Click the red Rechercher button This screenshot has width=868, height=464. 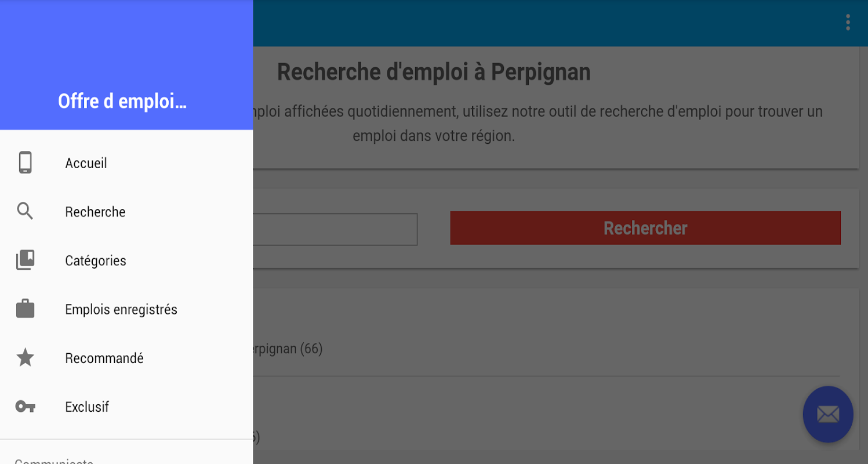(x=645, y=228)
